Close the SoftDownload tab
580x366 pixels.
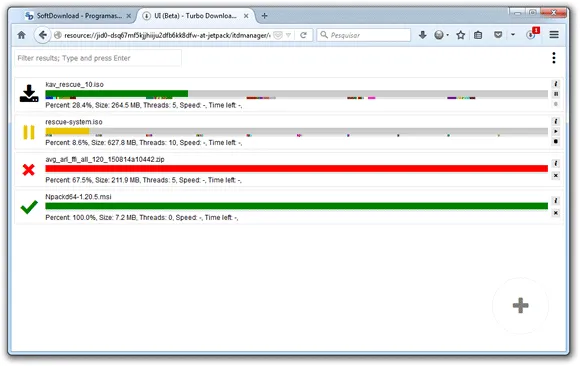pos(128,16)
